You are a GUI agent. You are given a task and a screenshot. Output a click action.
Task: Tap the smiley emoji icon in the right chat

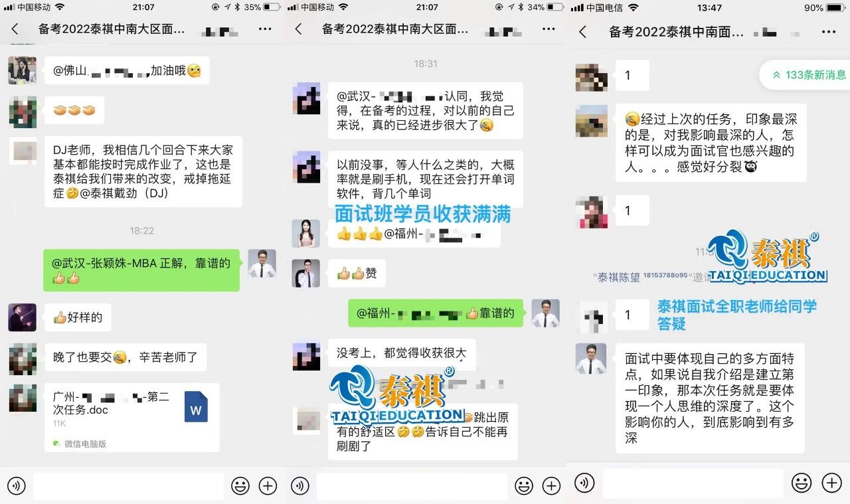(802, 483)
